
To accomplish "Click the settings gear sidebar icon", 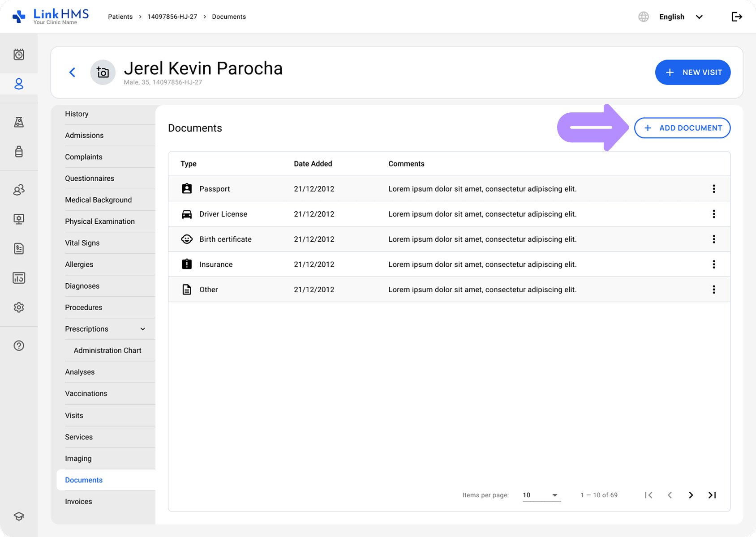I will pyautogui.click(x=19, y=307).
